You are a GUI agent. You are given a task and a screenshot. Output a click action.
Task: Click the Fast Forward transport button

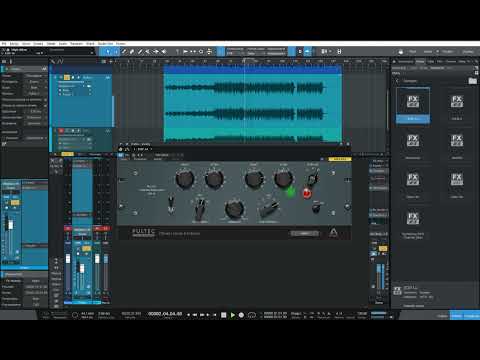(202, 314)
